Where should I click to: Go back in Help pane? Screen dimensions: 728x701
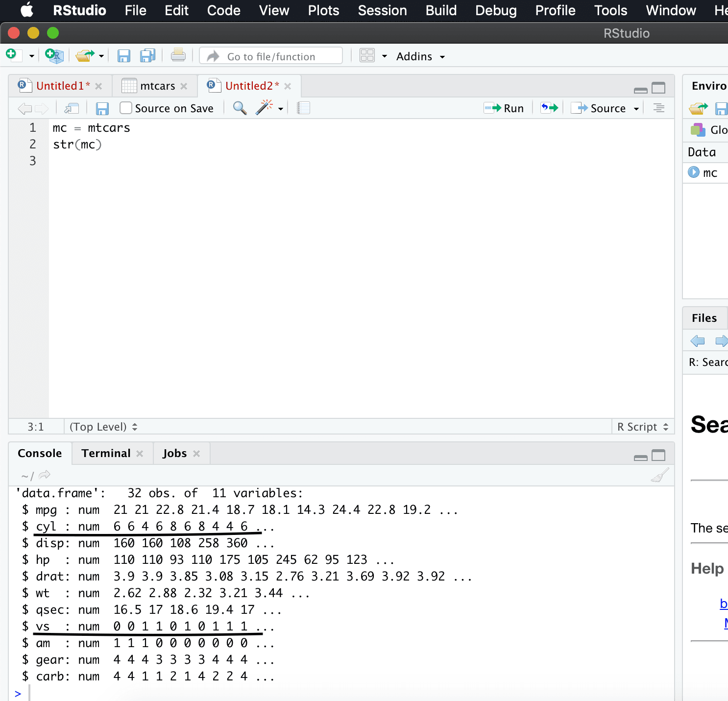[x=697, y=340]
